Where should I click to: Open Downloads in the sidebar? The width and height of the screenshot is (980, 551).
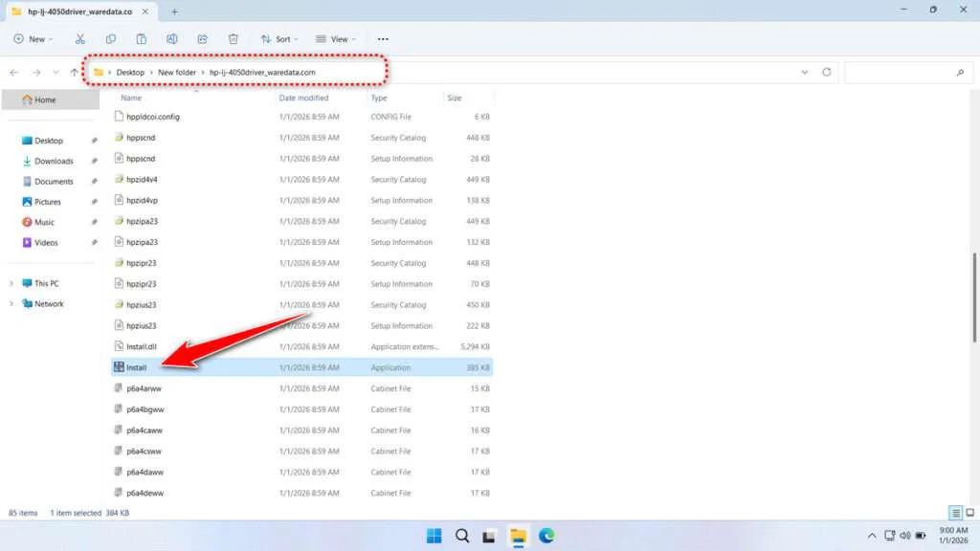point(54,161)
